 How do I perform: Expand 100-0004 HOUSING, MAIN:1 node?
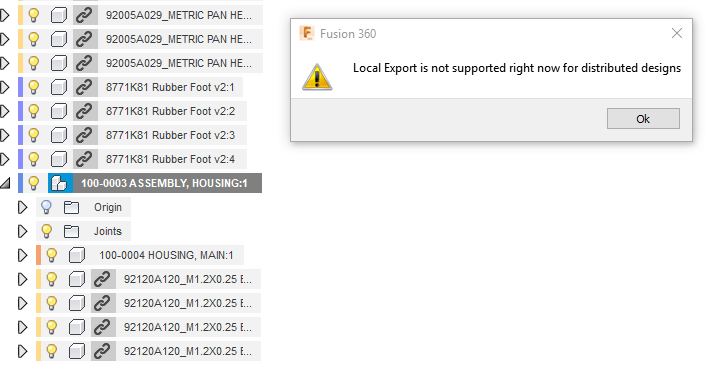pyautogui.click(x=22, y=255)
